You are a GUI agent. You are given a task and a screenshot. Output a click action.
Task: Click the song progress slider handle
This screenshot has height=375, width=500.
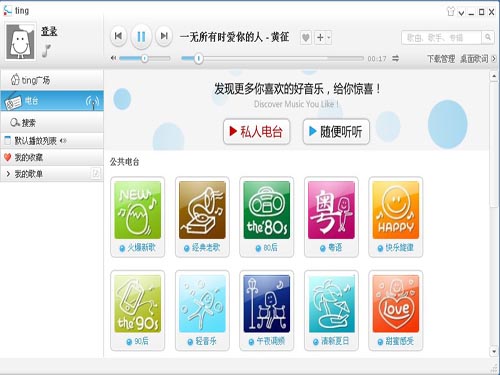pos(199,59)
